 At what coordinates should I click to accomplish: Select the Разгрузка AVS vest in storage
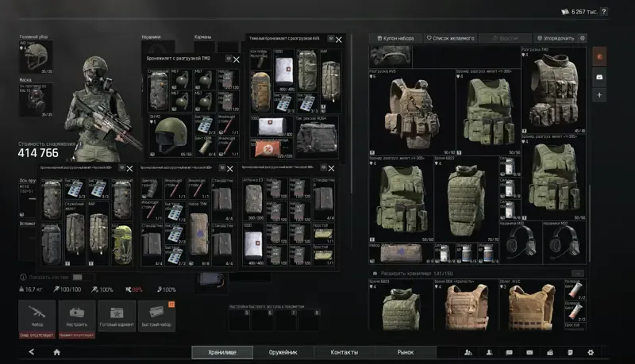pyautogui.click(x=412, y=112)
